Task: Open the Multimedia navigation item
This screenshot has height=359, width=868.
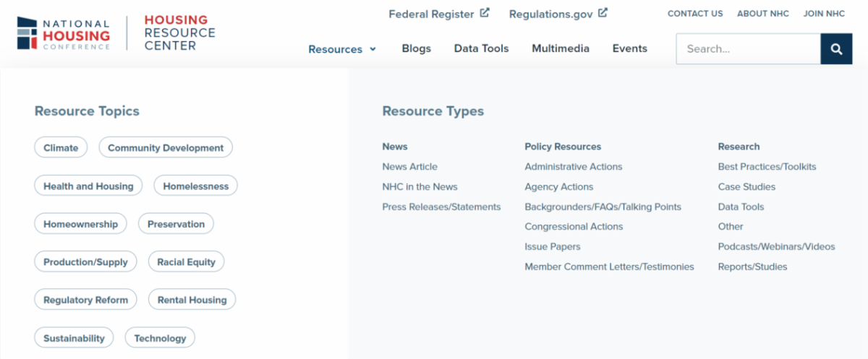Action: (560, 48)
